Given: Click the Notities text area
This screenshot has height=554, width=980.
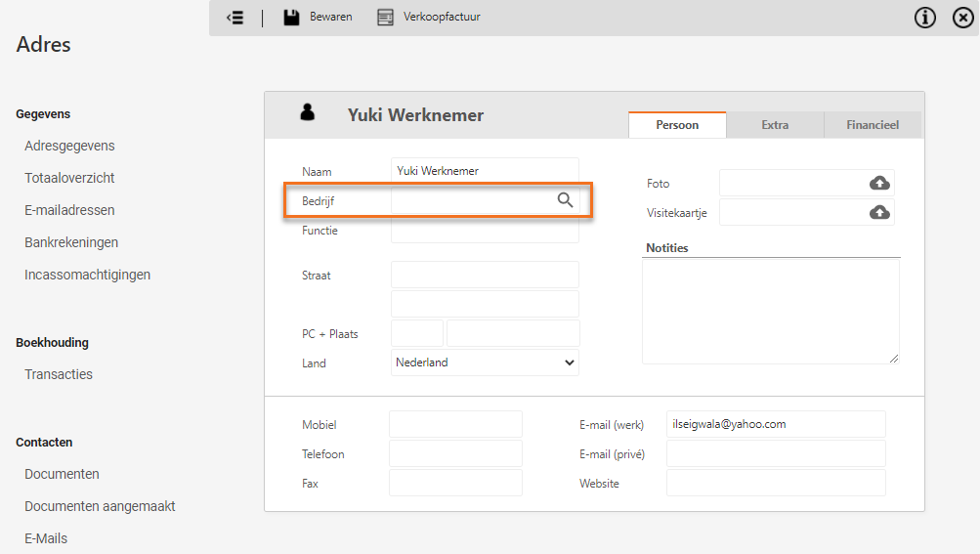Looking at the screenshot, I should tap(771, 312).
